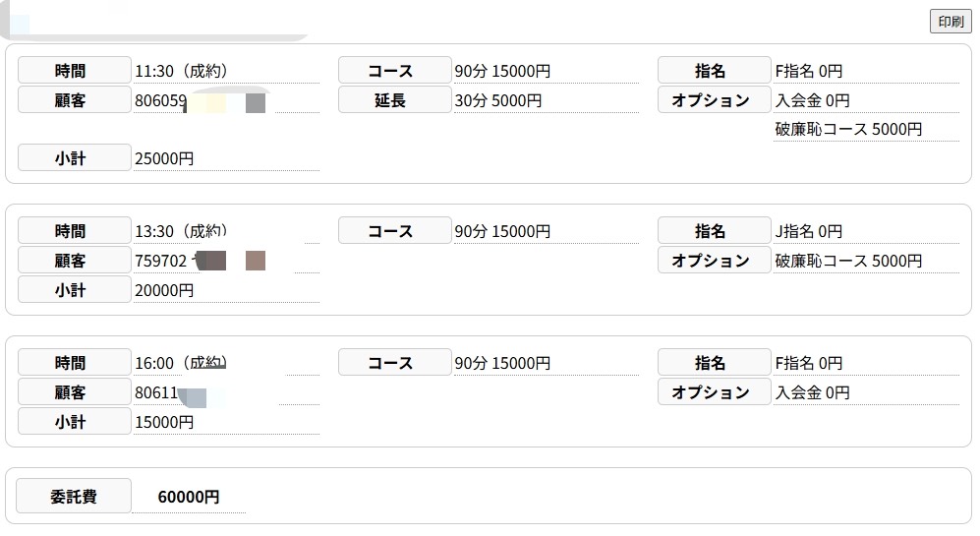Click the 委託費 label box
Screen dimensions: 980x536
74,497
